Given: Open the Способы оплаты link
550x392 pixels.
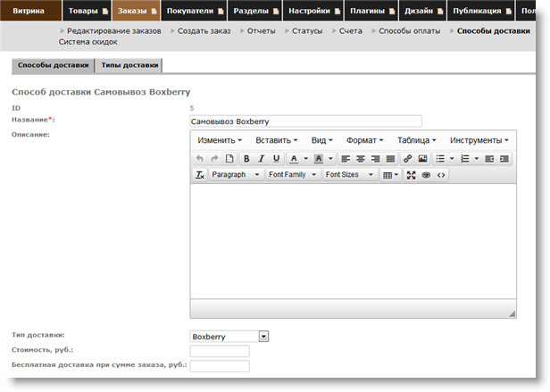Looking at the screenshot, I should 409,31.
